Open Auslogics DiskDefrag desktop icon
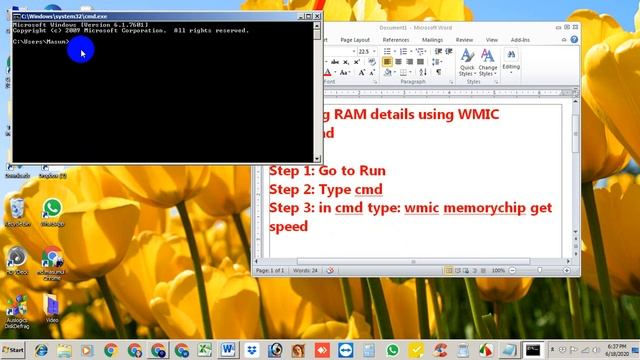 tap(17, 311)
